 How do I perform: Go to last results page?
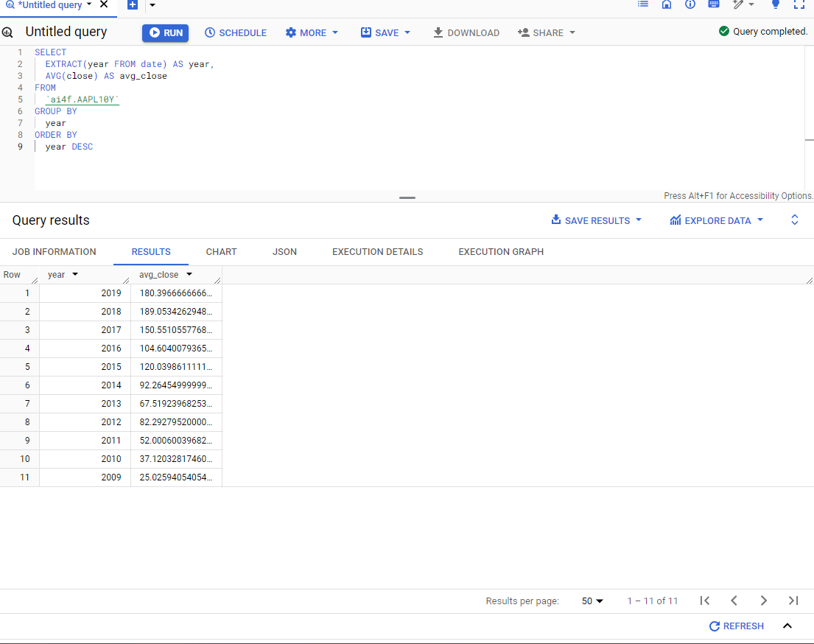(793, 601)
